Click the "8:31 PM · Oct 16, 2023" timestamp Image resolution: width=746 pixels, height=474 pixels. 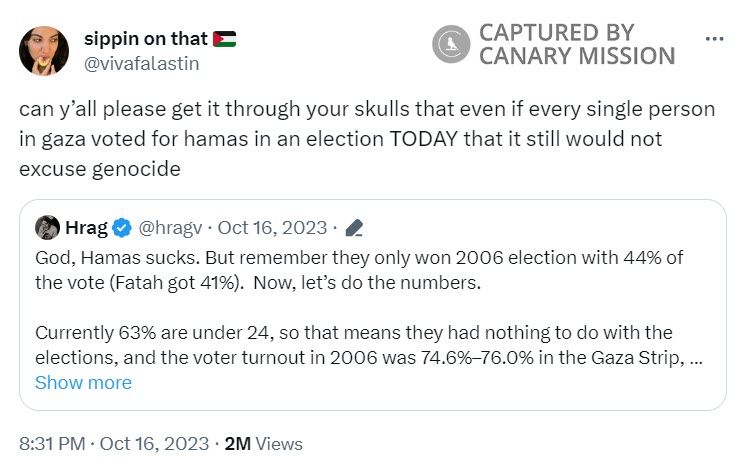point(114,443)
